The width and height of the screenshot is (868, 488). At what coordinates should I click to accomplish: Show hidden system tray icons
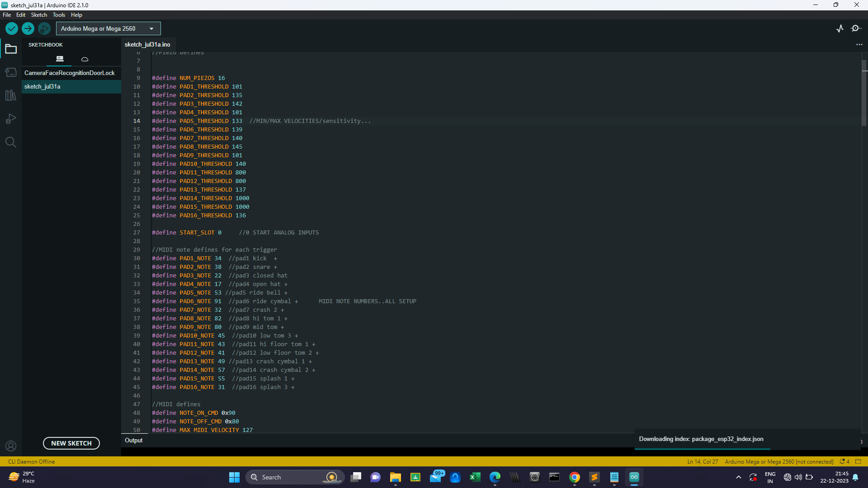[738, 477]
